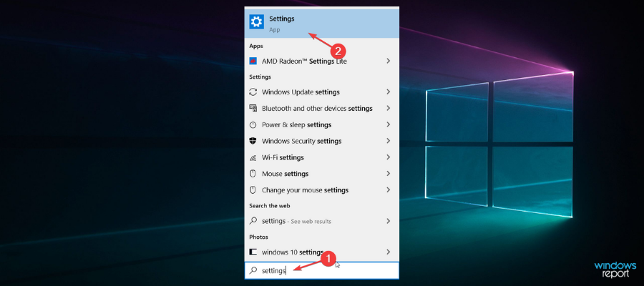Click the Power & sleep power icon
The width and height of the screenshot is (644, 286).
[253, 124]
